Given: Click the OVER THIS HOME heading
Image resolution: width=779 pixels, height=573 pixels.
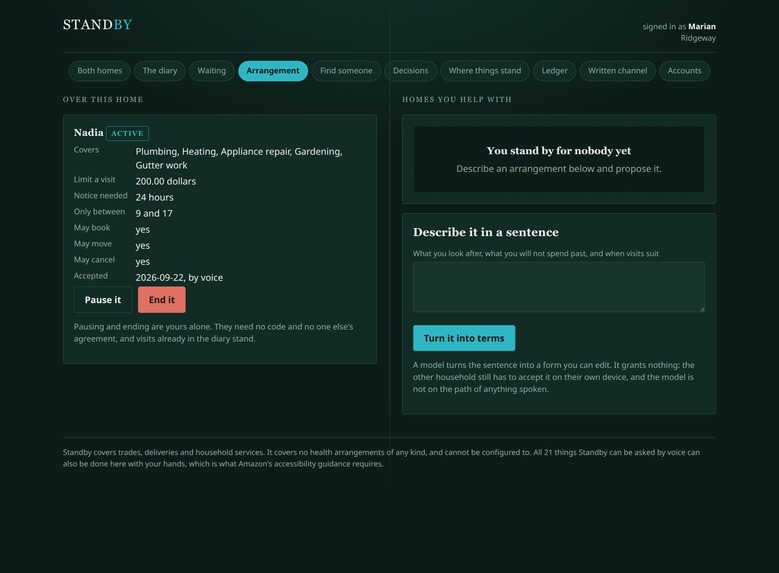Looking at the screenshot, I should (x=103, y=99).
